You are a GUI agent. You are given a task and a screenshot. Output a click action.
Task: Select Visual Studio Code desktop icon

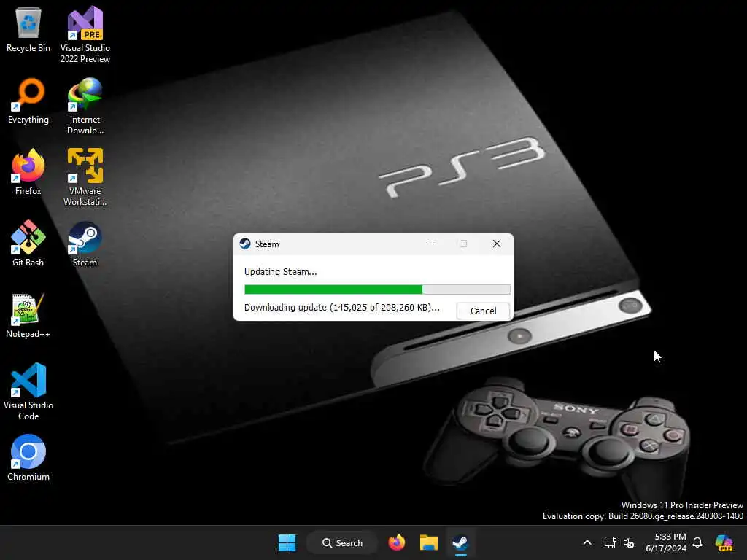[x=28, y=392]
